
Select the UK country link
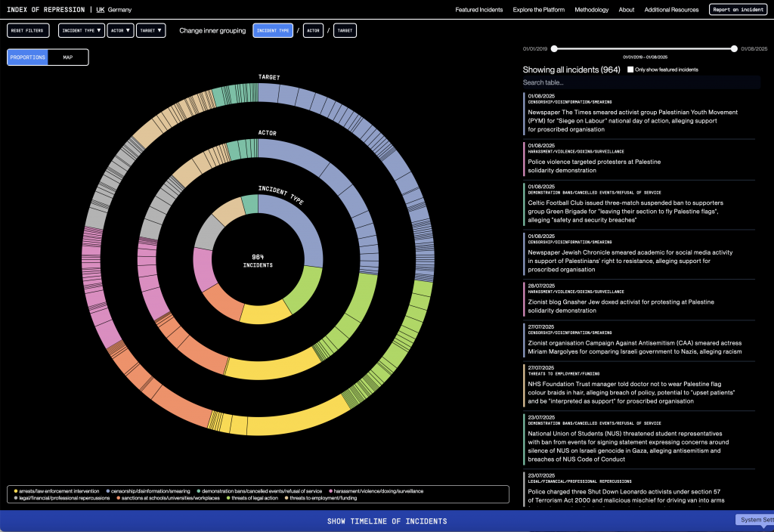(101, 9)
